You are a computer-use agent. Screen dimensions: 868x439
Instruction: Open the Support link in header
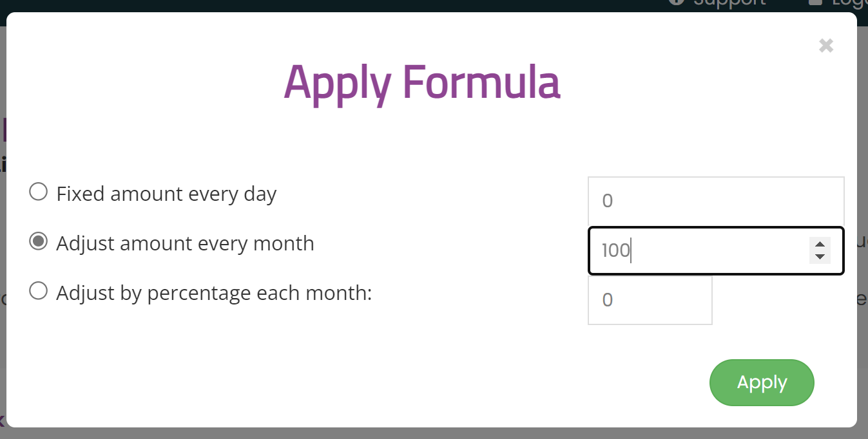coord(729,3)
